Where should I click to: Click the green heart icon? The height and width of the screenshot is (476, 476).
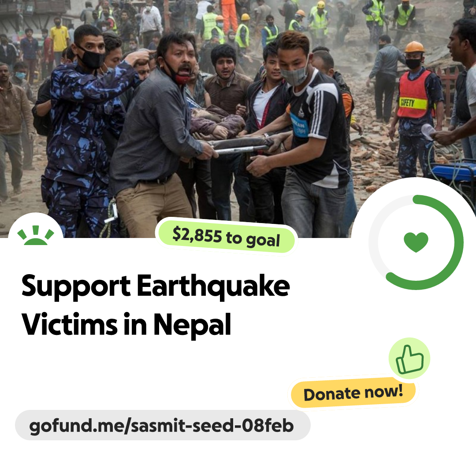416,242
